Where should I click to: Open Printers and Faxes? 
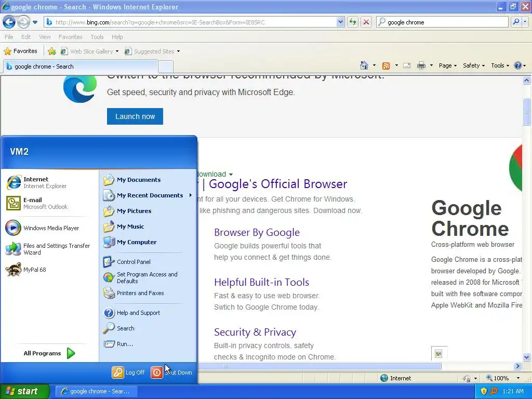[148, 293]
